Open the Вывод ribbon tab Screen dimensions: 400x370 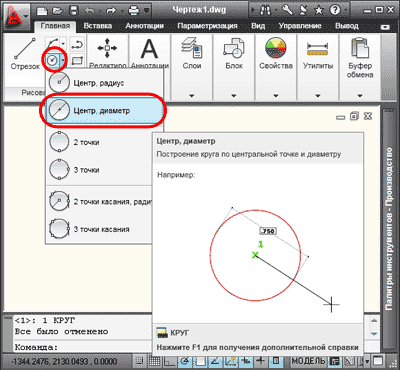point(347,26)
